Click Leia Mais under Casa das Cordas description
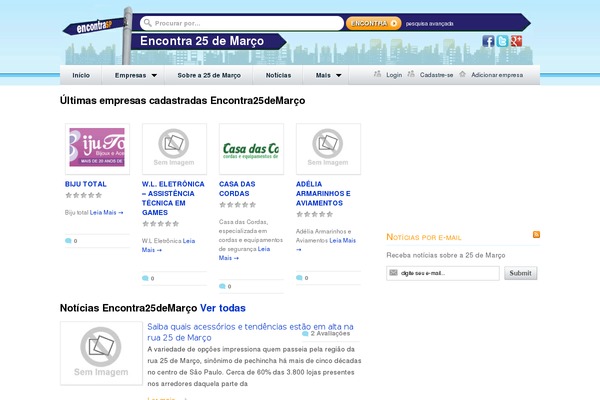Image resolution: width=600 pixels, height=400 pixels. click(x=244, y=253)
